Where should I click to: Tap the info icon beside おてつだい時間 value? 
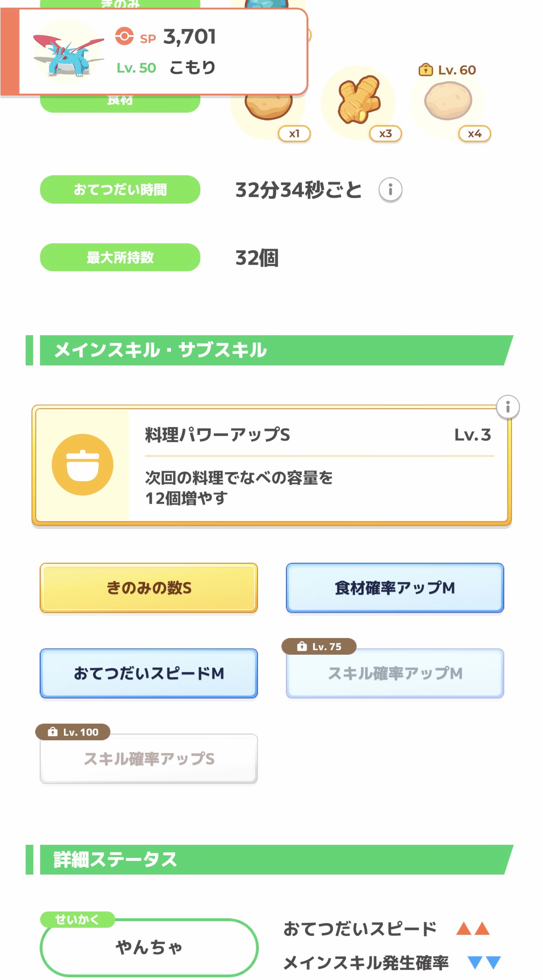[x=390, y=190]
